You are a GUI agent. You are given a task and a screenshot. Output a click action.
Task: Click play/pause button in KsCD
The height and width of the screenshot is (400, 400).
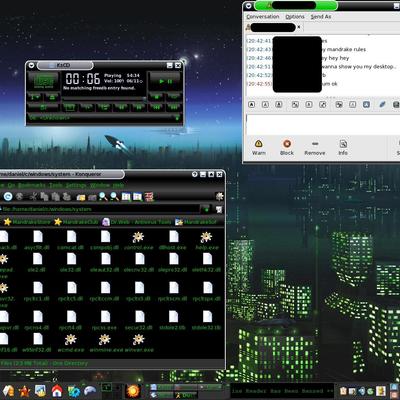165,81
